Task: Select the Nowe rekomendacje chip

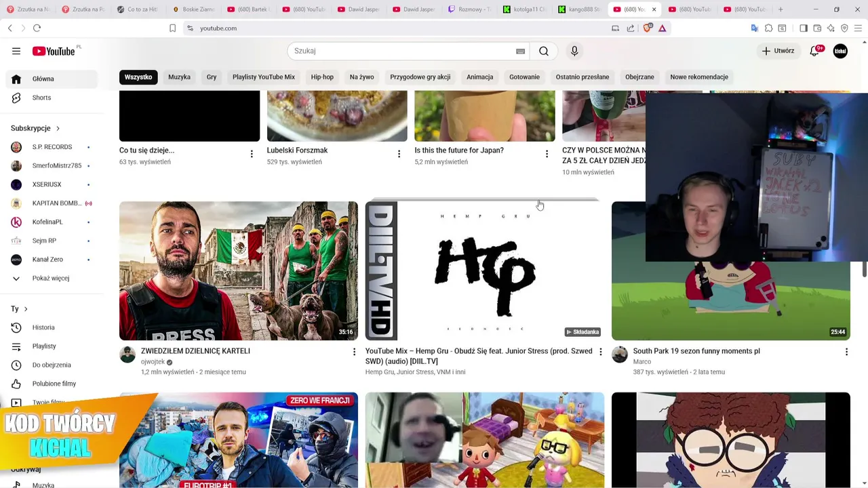Action: tap(699, 77)
